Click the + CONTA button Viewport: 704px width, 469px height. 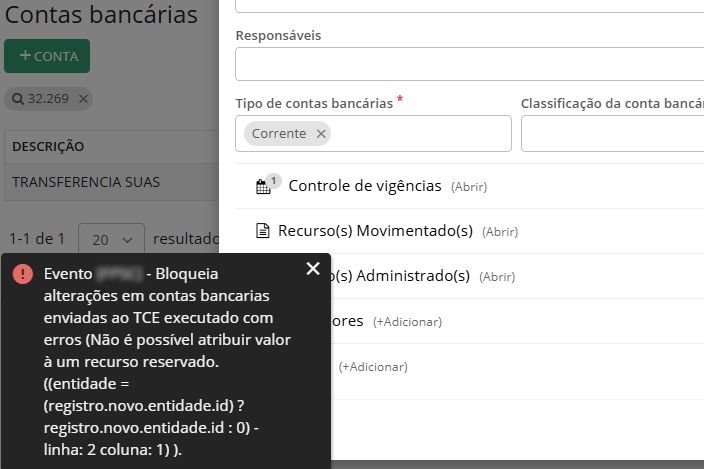[x=47, y=56]
